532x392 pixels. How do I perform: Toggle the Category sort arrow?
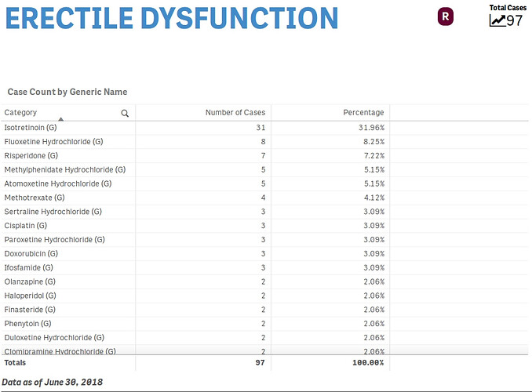[x=60, y=118]
